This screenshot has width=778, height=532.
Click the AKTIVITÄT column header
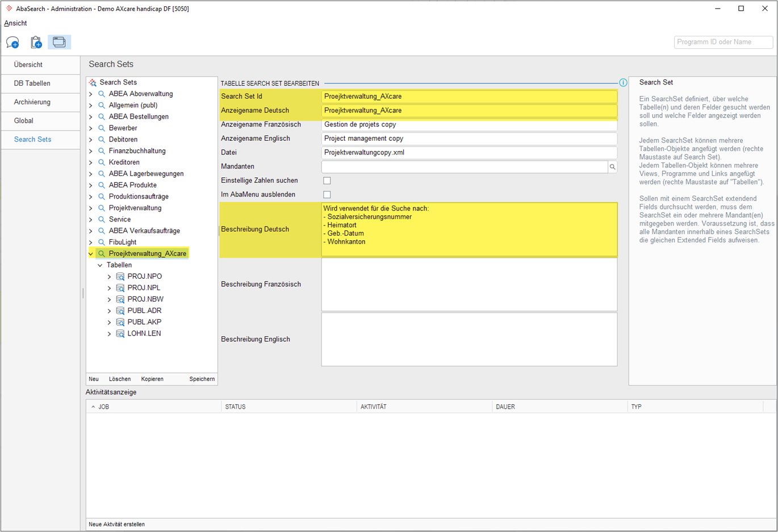tap(424, 407)
